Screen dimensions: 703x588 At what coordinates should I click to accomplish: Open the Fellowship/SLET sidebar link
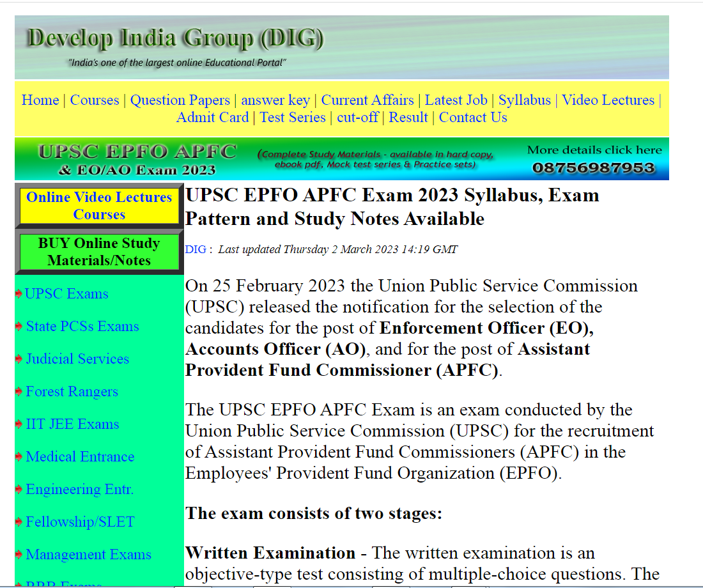[x=81, y=522]
